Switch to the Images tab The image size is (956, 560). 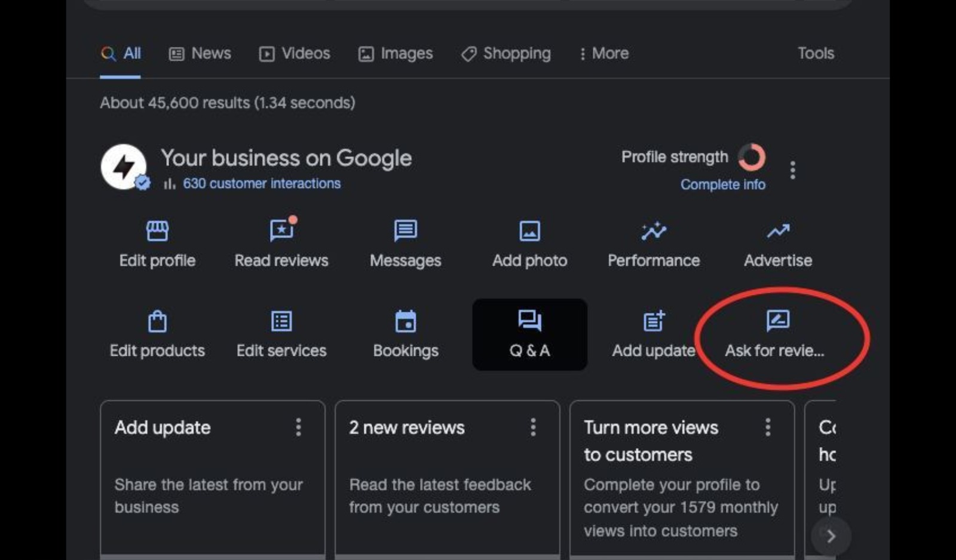point(395,54)
